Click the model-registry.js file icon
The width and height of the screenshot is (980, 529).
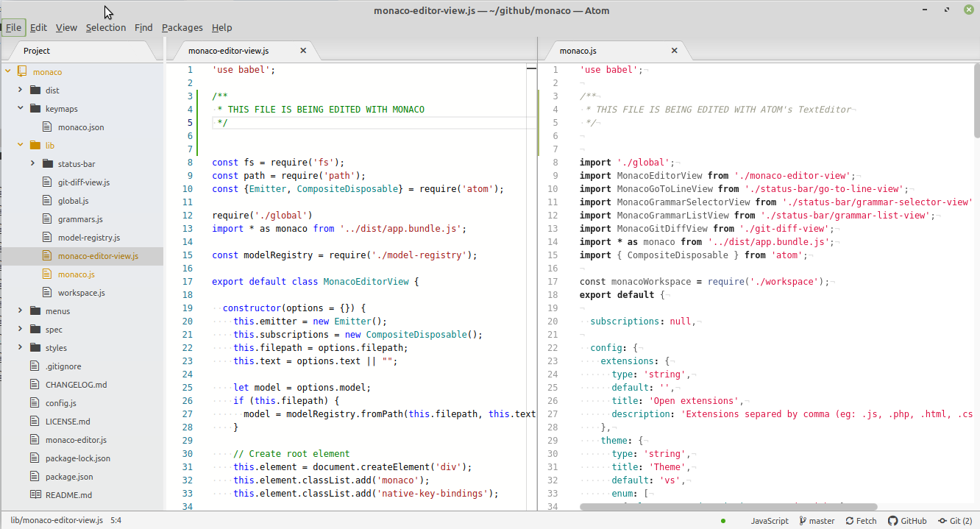[48, 237]
